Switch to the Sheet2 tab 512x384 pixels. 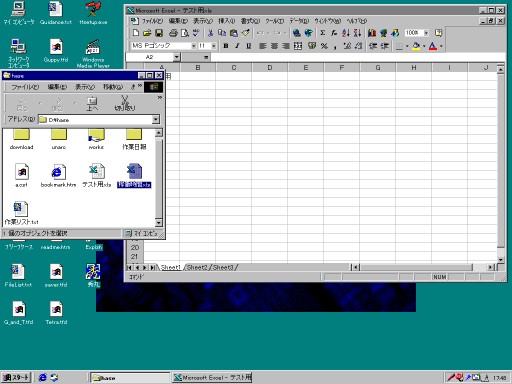tap(197, 267)
